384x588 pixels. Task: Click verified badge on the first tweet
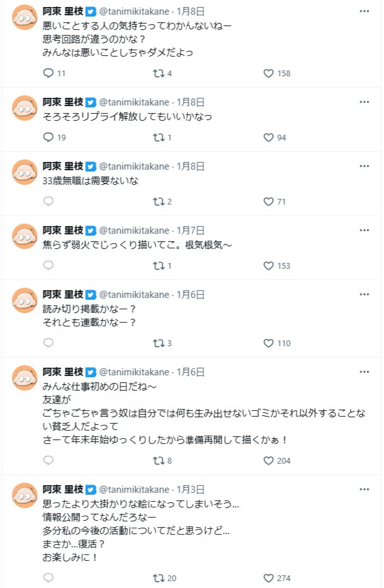91,11
